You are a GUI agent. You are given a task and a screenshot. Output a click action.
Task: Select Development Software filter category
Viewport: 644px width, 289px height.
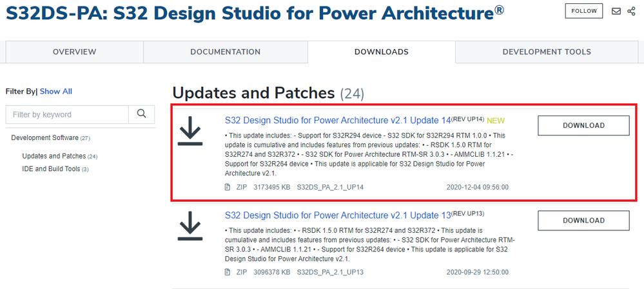coord(50,137)
